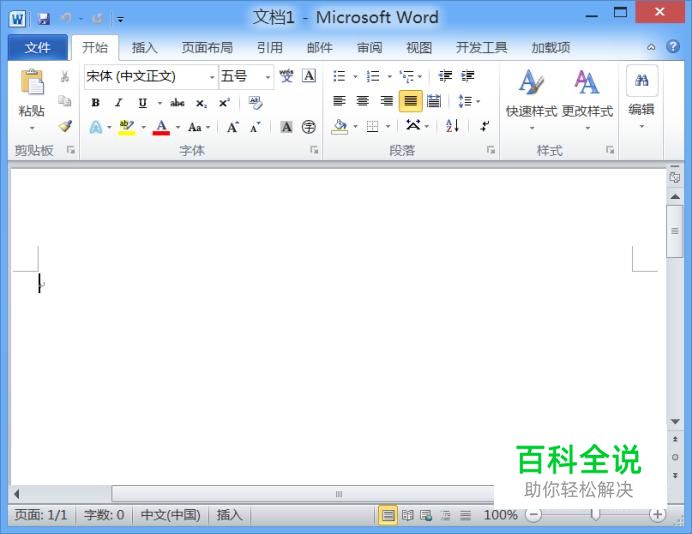This screenshot has width=692, height=534.
Task: Expand multilevel list arrow
Action: click(x=420, y=76)
